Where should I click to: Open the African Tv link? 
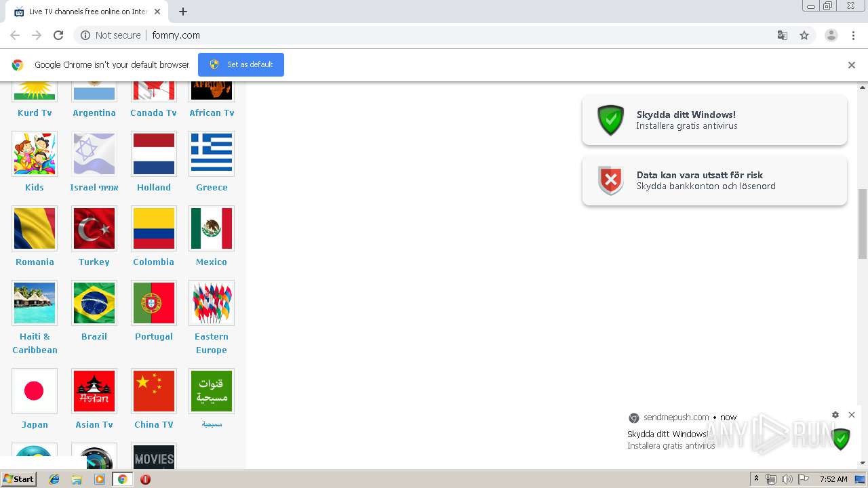[x=212, y=113]
